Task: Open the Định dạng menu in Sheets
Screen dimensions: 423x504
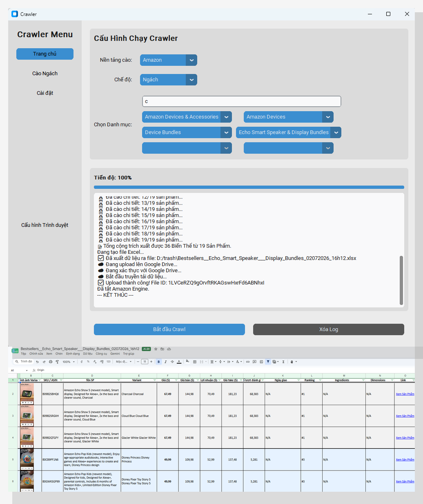Action: point(73,354)
